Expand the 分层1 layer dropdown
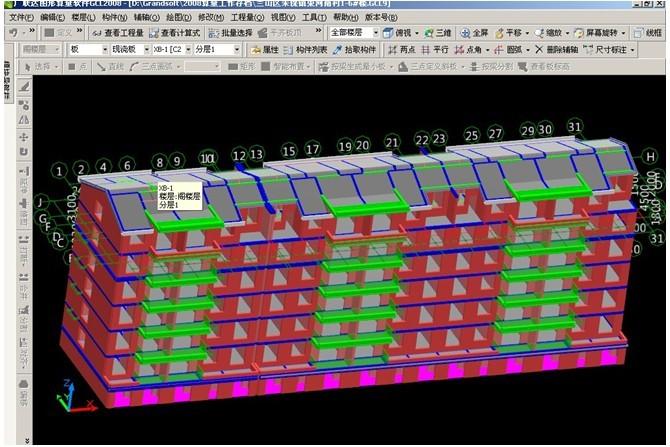The width and height of the screenshot is (670, 447). pos(239,49)
